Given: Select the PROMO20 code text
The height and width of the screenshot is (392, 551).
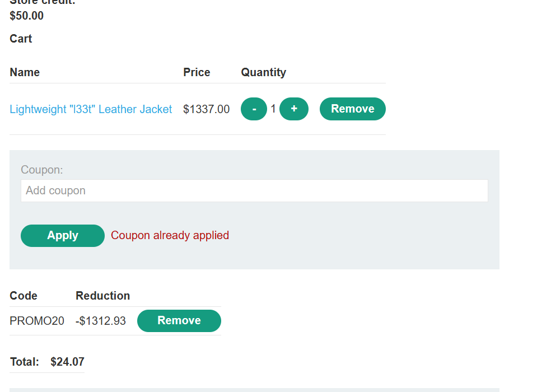Looking at the screenshot, I should point(37,321).
